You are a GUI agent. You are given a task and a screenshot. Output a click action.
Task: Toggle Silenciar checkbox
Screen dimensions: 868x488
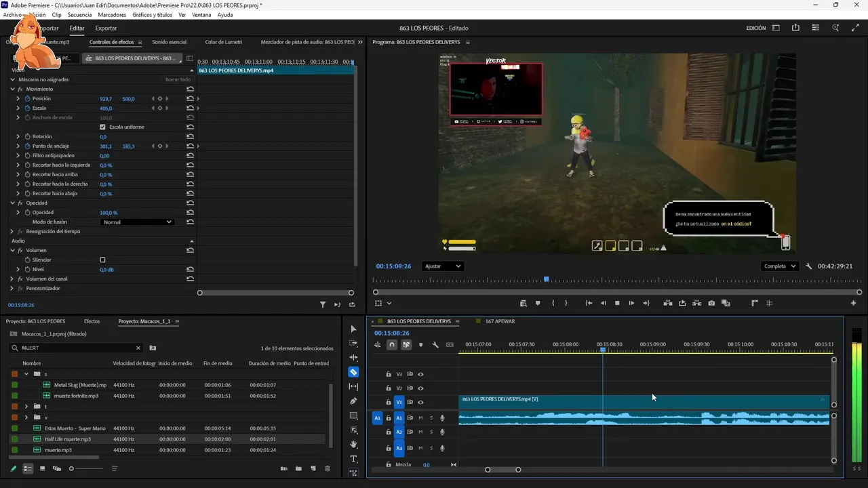tap(102, 260)
